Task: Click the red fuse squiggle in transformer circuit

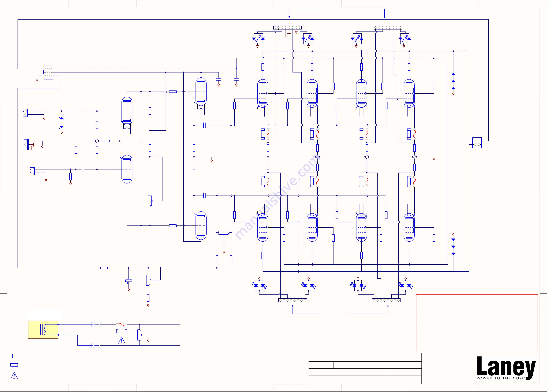Action: [122, 324]
